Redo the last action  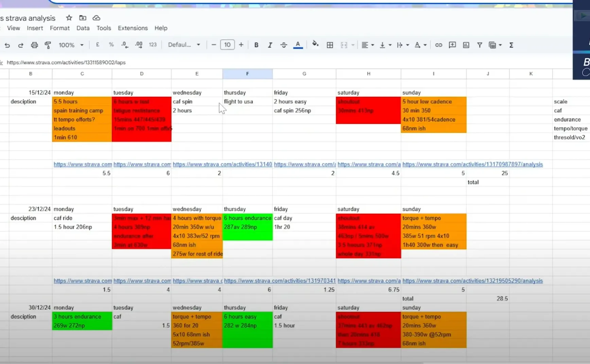click(21, 45)
